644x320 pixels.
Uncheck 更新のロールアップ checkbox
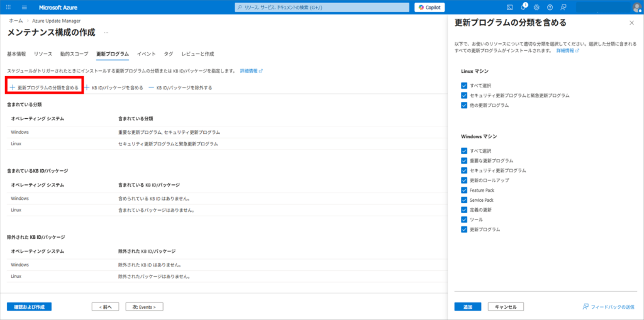[464, 180]
